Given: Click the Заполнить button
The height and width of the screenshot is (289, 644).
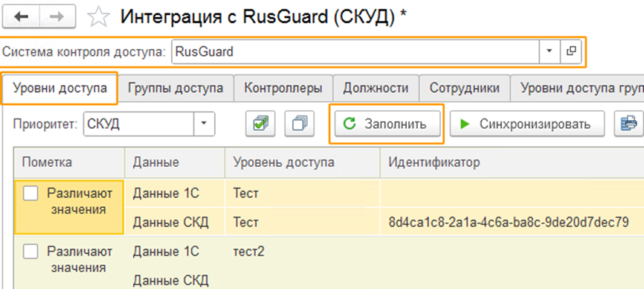Looking at the screenshot, I should pyautogui.click(x=387, y=124).
